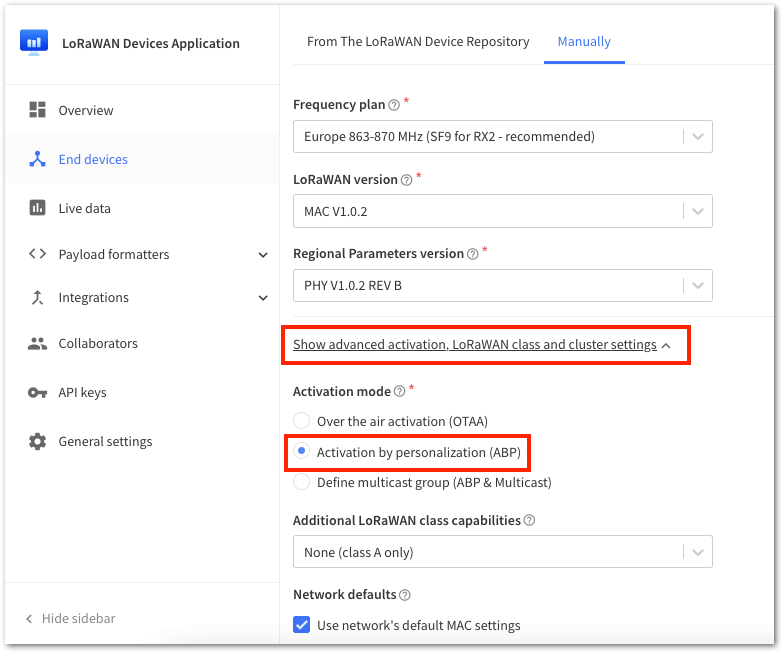Image resolution: width=783 pixels, height=653 pixels.
Task: Uncheck Use network's default MAC settings
Action: [x=302, y=625]
